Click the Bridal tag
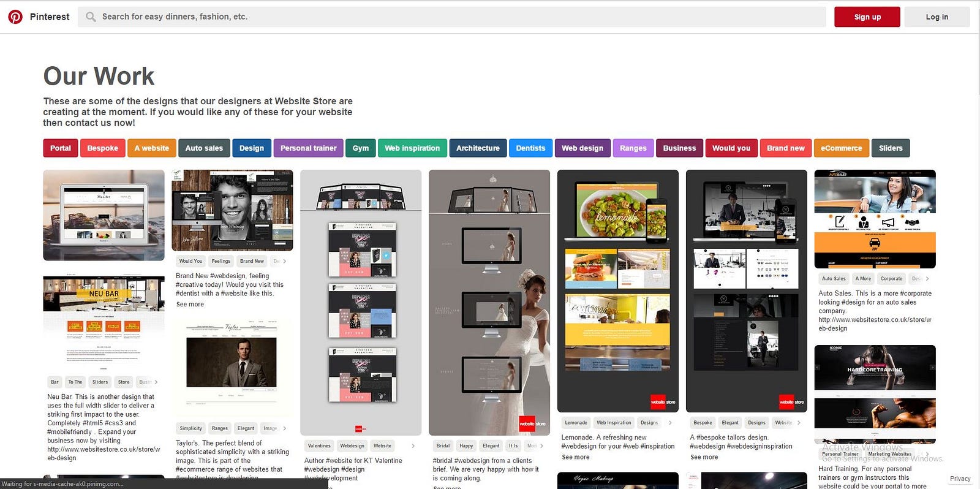 pyautogui.click(x=443, y=445)
